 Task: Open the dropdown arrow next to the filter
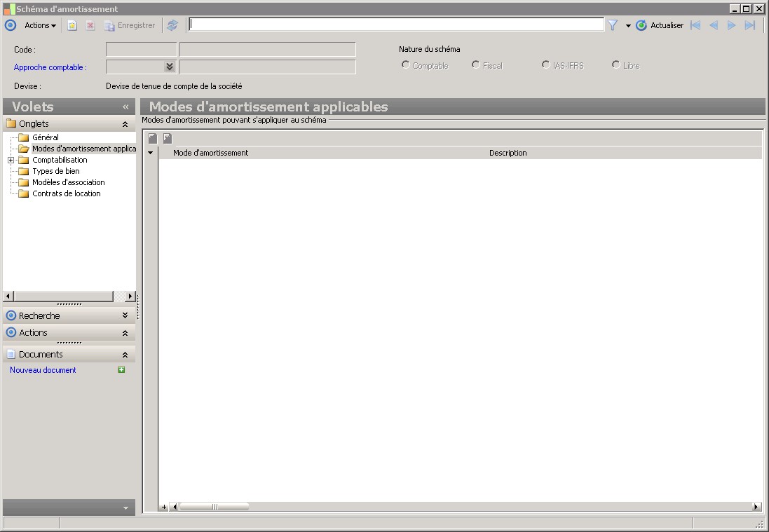click(x=628, y=25)
